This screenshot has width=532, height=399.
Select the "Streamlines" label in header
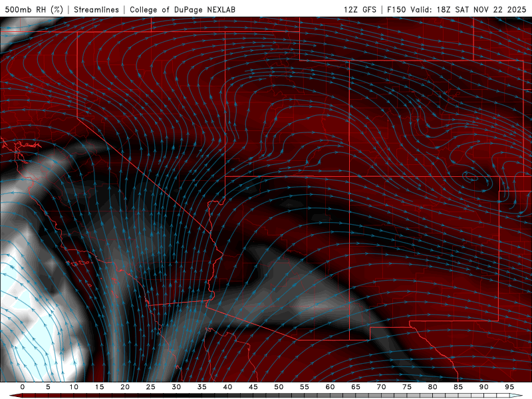point(96,9)
